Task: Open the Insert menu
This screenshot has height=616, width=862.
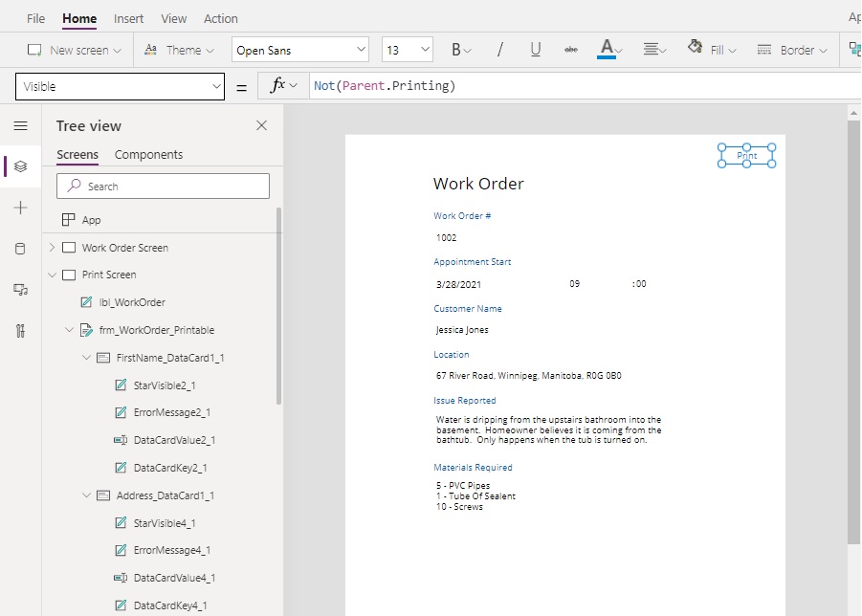Action: pos(128,19)
